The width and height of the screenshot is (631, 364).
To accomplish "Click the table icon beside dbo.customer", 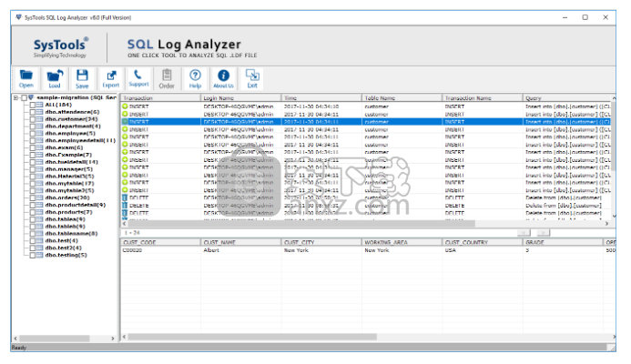I will pyautogui.click(x=39, y=119).
